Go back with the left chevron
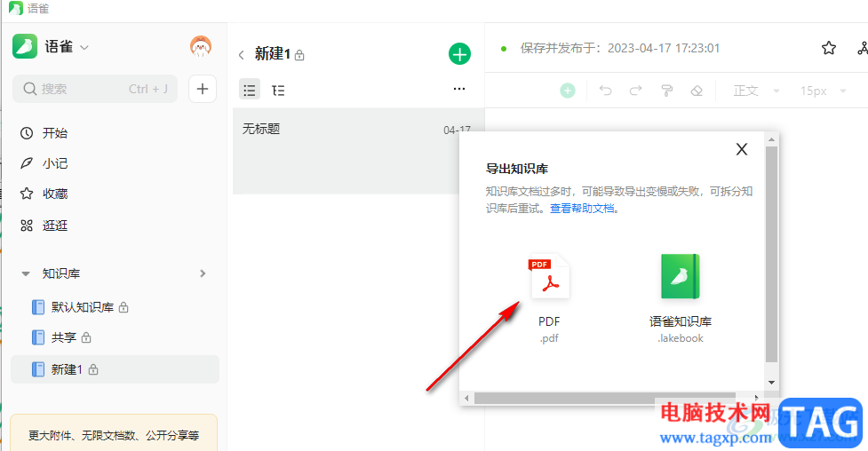Screen dimensions: 868x451 point(242,55)
